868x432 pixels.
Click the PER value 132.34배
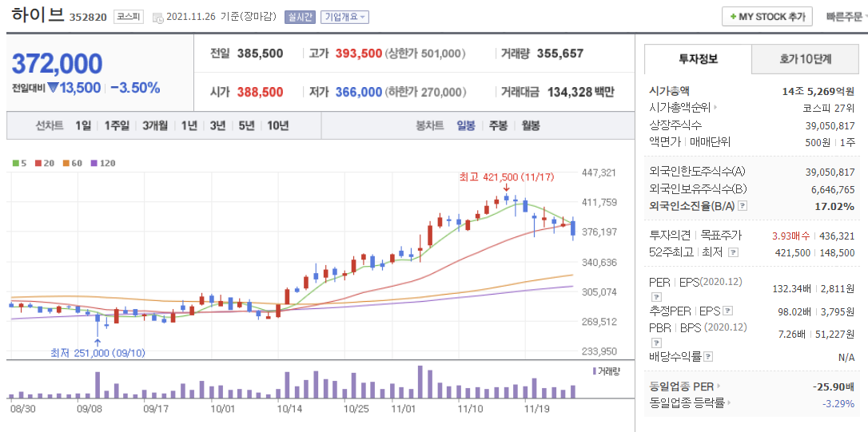[791, 288]
